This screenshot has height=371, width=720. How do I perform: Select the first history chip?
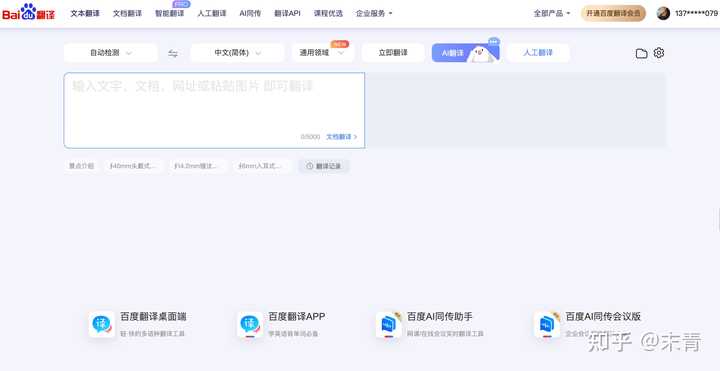(x=81, y=166)
